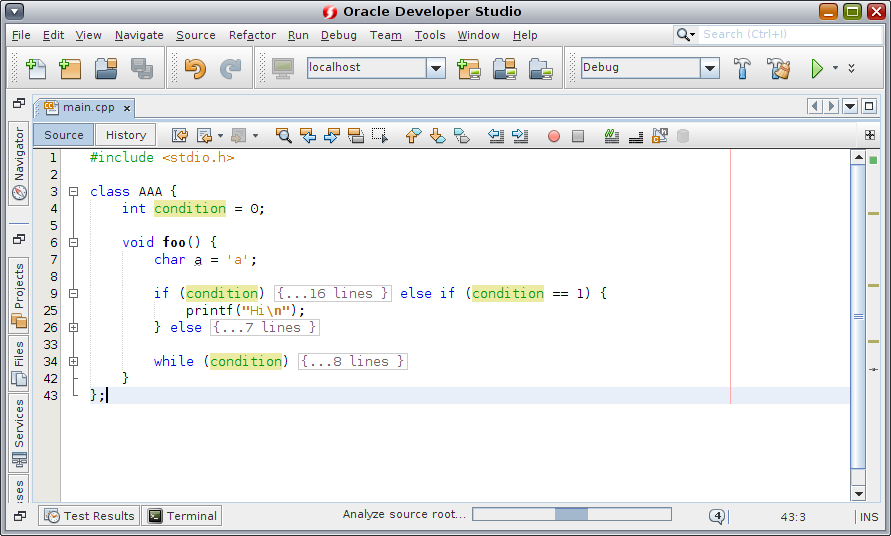Click the Build Project hammer icon
The height and width of the screenshot is (536, 891).
coord(742,68)
